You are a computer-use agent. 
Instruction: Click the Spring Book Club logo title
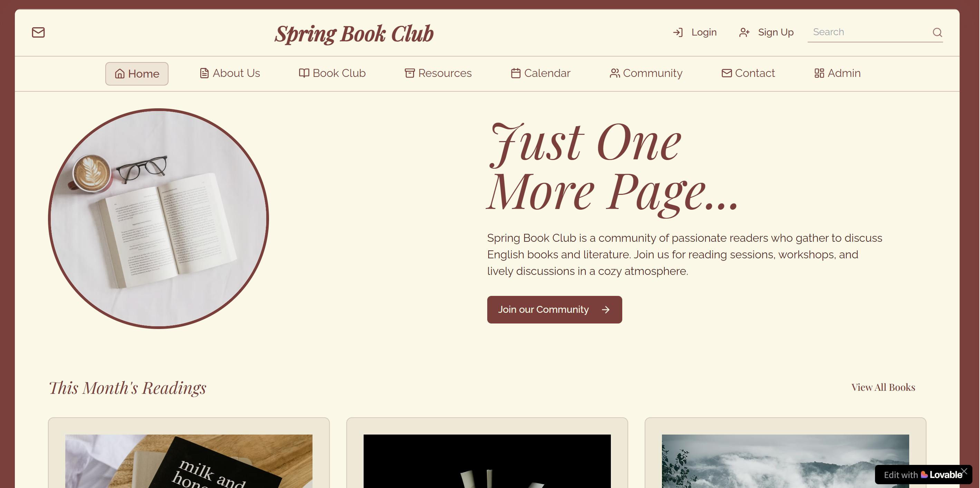point(354,34)
